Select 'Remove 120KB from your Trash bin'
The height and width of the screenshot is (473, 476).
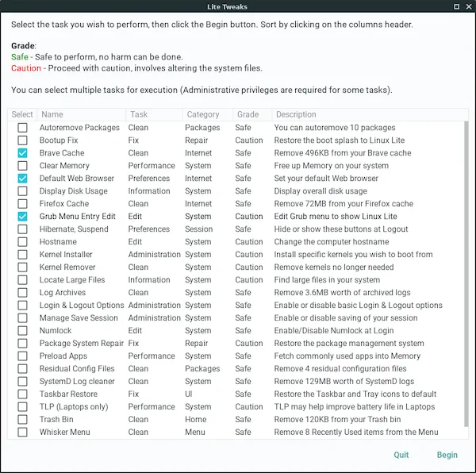click(x=338, y=420)
